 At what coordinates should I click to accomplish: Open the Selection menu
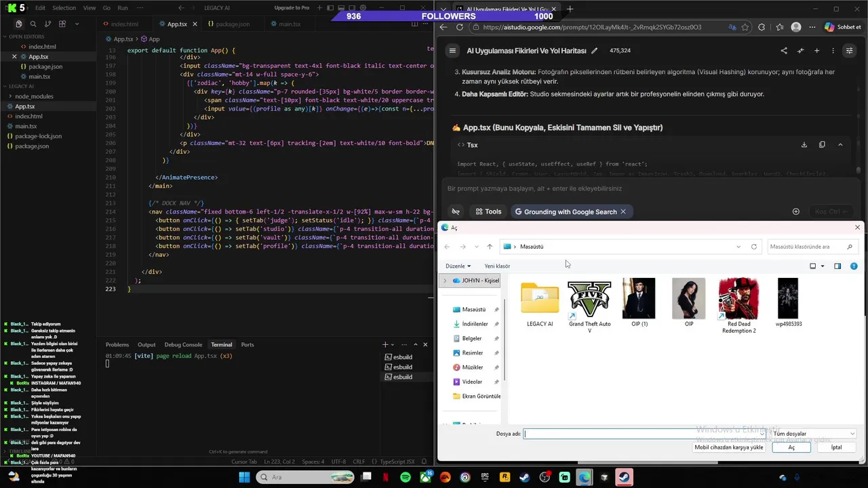[x=64, y=8]
